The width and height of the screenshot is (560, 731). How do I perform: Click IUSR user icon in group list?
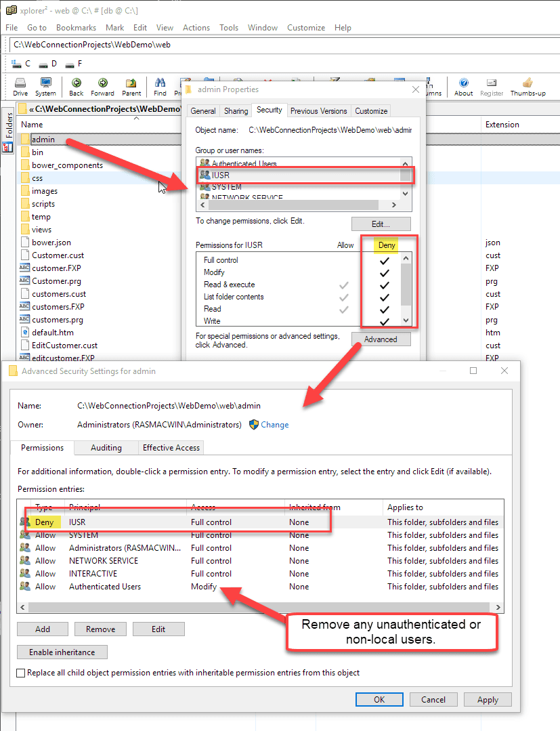204,175
